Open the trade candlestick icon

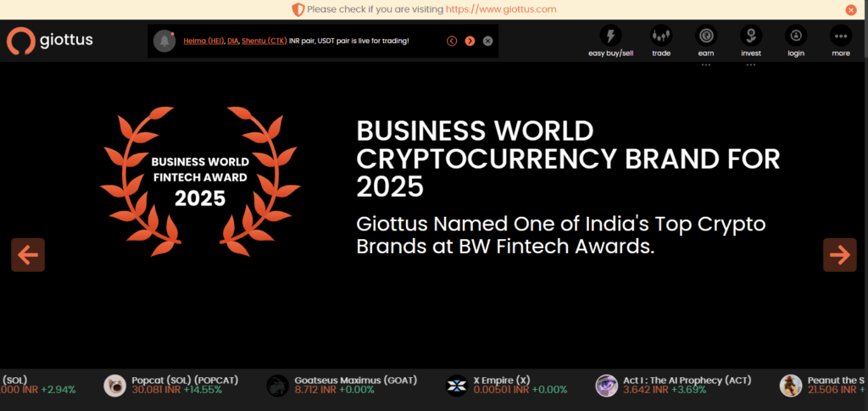(661, 36)
